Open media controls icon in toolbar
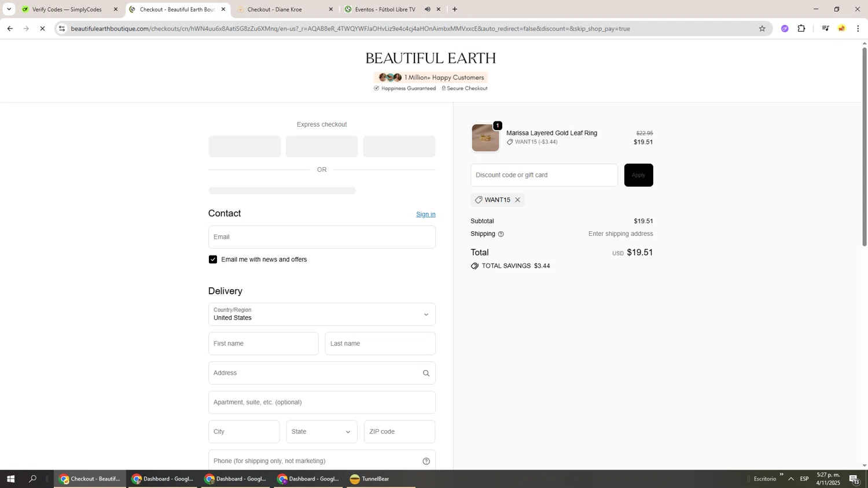Screen dimensions: 868x488 (x=826, y=28)
